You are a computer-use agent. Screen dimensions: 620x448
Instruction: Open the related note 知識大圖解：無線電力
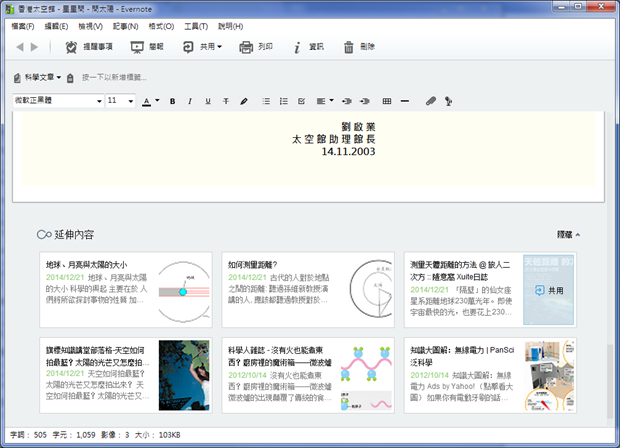click(490, 375)
